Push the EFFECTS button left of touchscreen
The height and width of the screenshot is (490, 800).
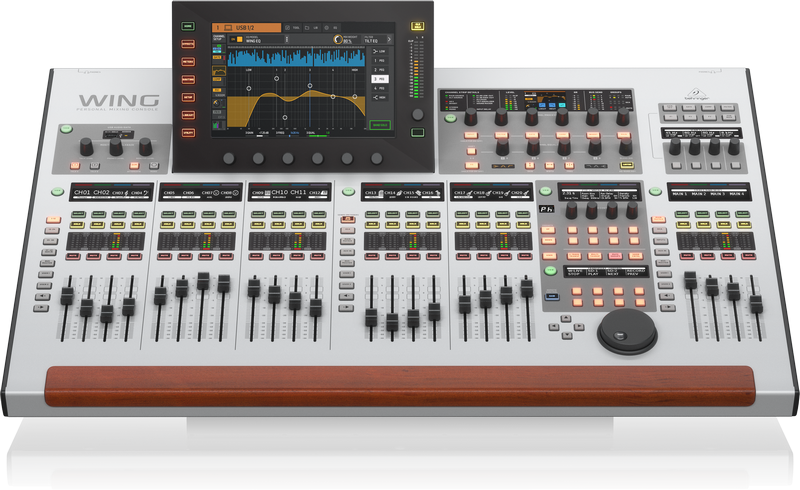coord(188,44)
